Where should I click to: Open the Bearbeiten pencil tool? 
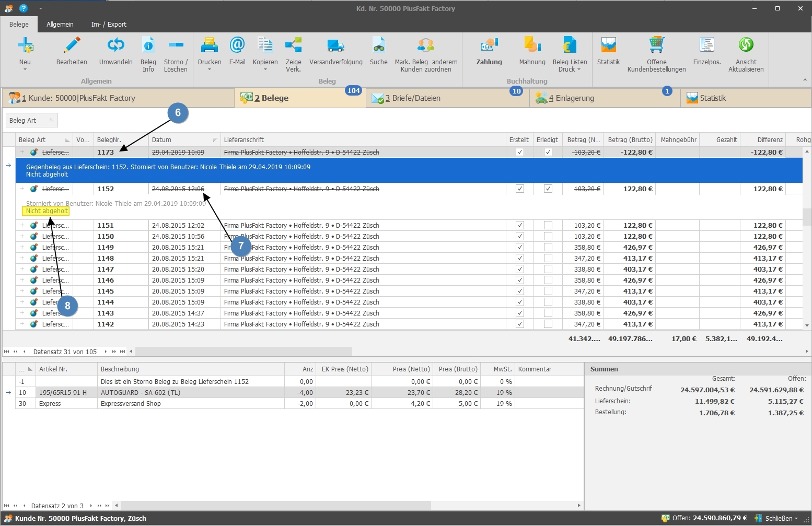[72, 46]
